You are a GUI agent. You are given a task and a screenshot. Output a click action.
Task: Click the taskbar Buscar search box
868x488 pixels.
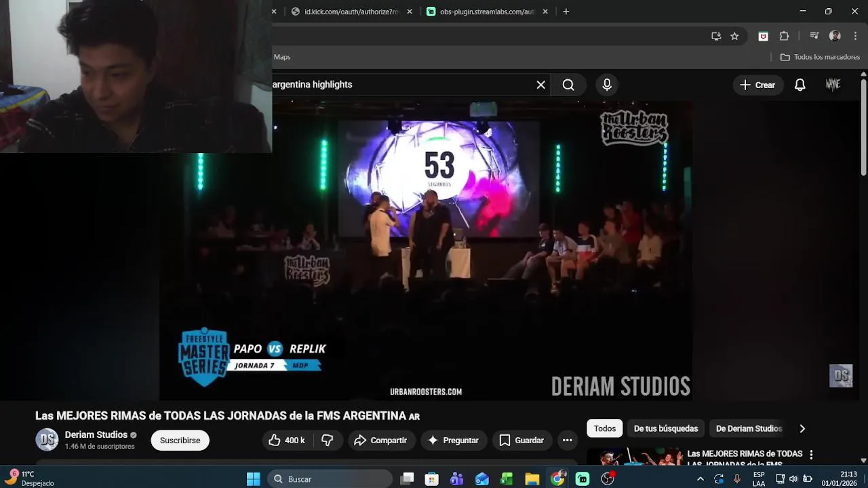pos(330,479)
